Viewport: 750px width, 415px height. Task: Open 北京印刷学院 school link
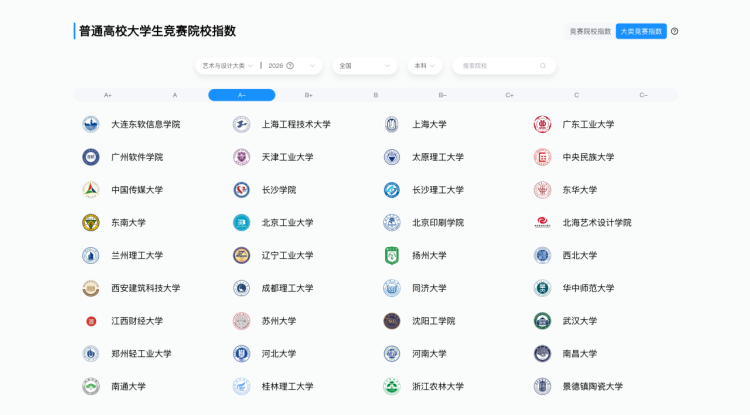tap(438, 222)
